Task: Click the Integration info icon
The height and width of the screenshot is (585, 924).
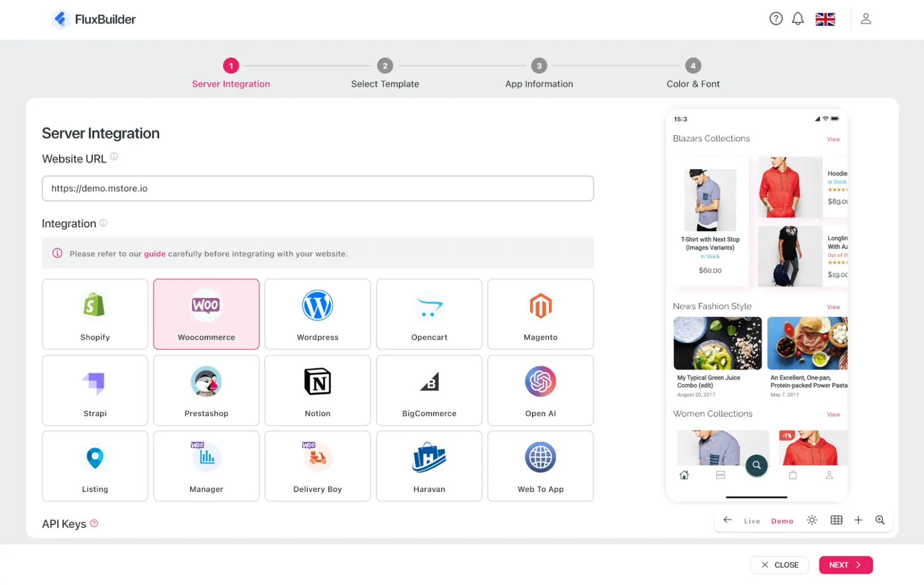Action: click(x=103, y=222)
